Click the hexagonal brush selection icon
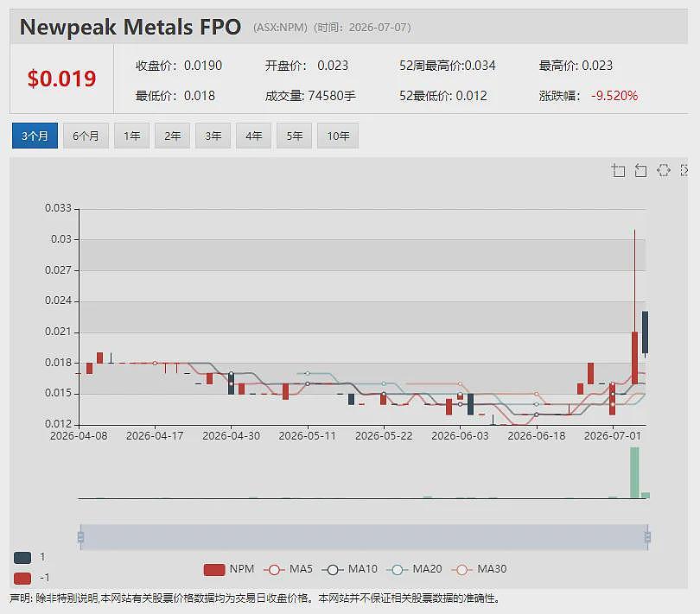 coord(664,170)
